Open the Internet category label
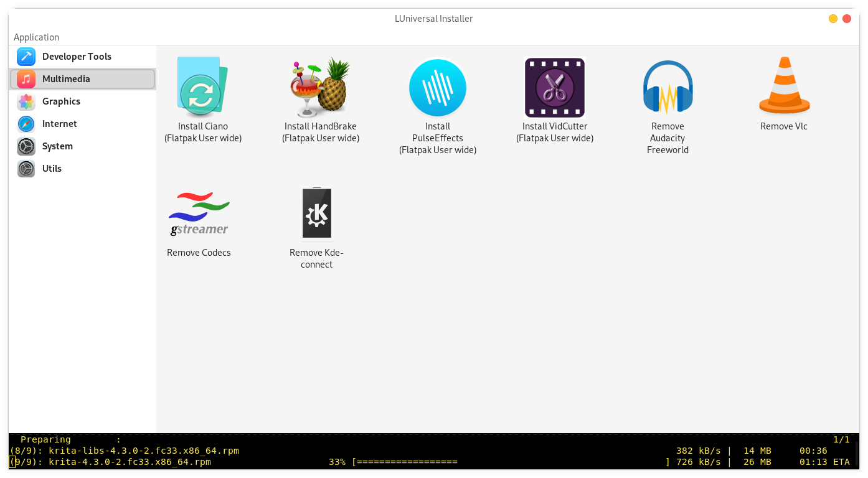868x478 pixels. 60,124
